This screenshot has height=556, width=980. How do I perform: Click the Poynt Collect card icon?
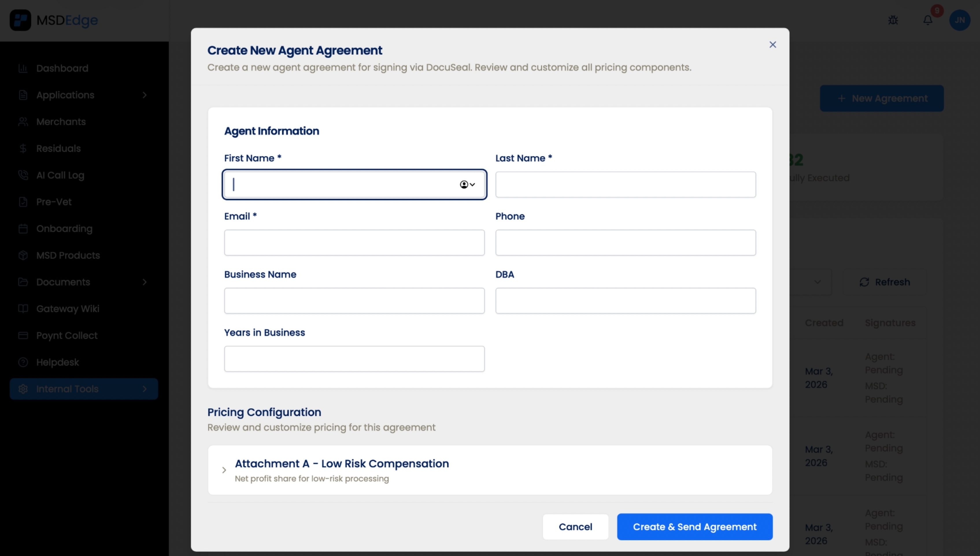click(23, 336)
